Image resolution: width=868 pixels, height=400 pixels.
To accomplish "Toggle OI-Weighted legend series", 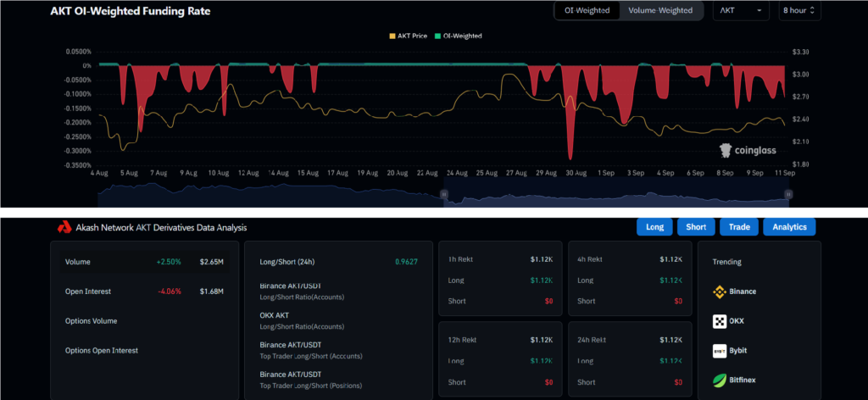I will (459, 36).
